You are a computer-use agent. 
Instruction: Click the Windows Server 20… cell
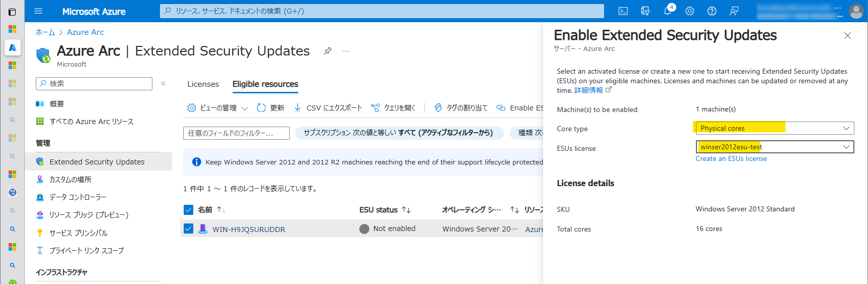point(480,229)
